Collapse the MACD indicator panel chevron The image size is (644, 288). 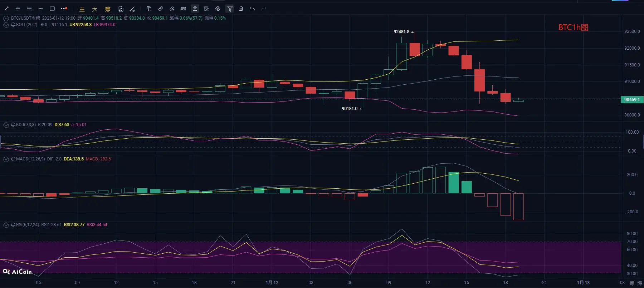(x=6, y=159)
